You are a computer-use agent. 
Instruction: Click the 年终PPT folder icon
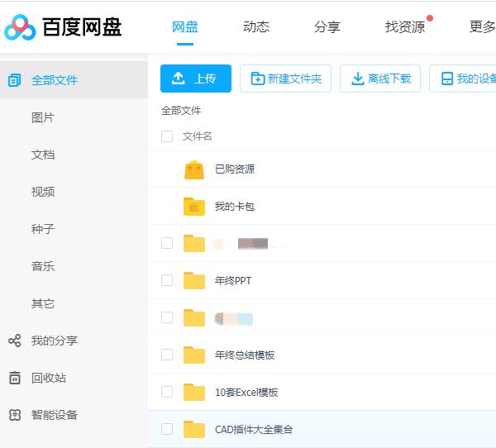click(194, 281)
